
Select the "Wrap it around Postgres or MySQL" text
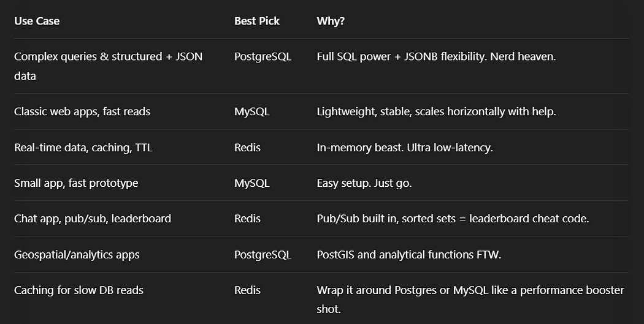[x=402, y=290]
